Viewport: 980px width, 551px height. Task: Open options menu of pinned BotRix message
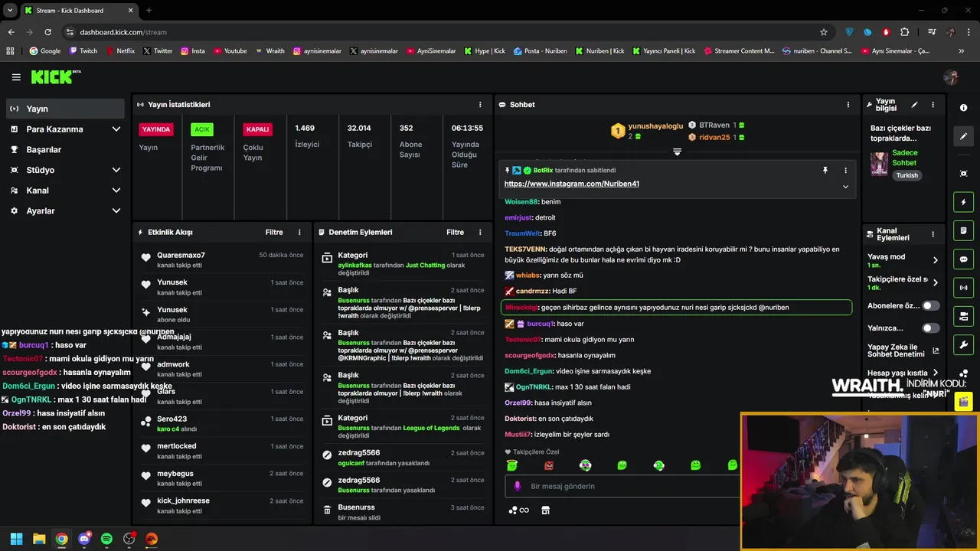tap(845, 170)
